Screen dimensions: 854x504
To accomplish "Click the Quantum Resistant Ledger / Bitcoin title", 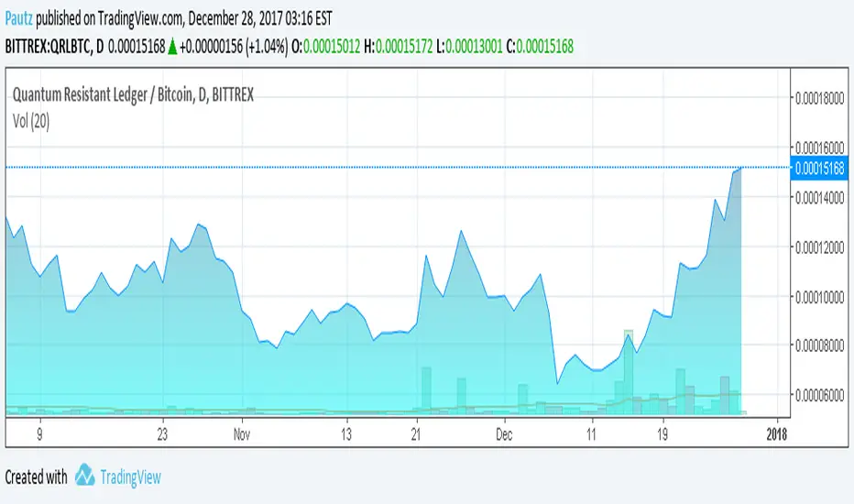I will point(133,94).
